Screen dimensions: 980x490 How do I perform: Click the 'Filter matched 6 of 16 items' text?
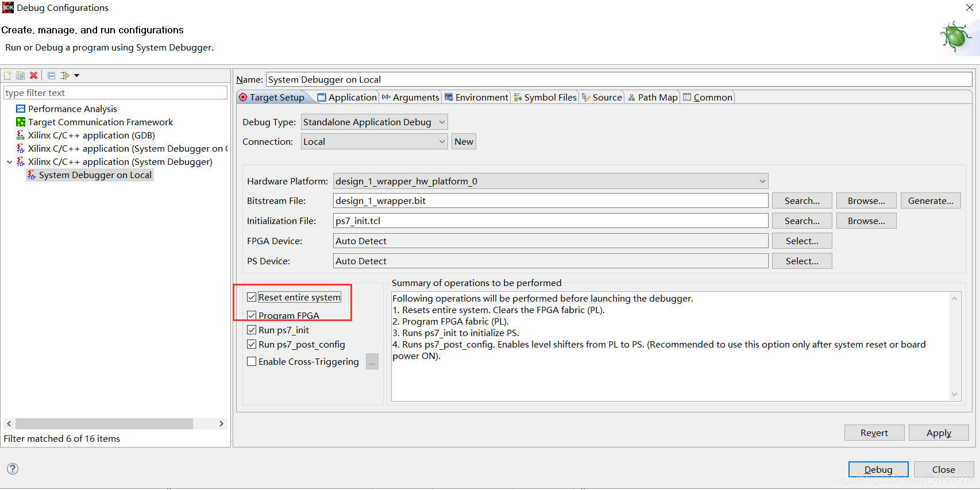[62, 438]
